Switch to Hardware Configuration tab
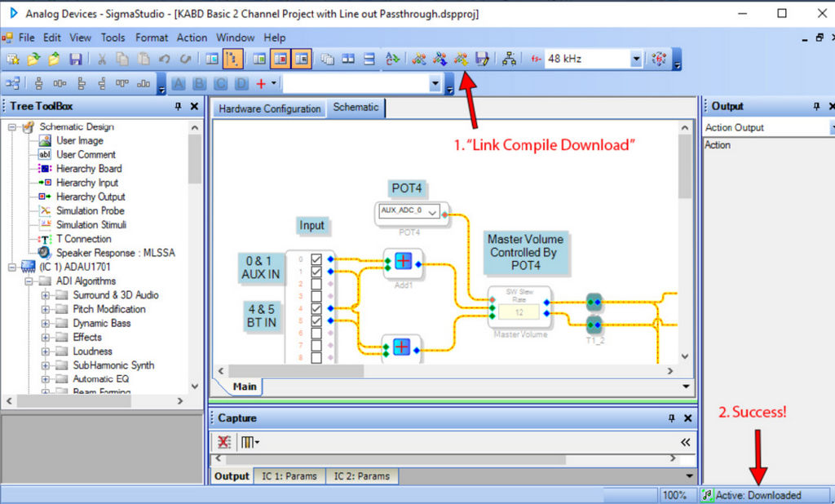Viewport: 835px width, 504px height. tap(269, 108)
